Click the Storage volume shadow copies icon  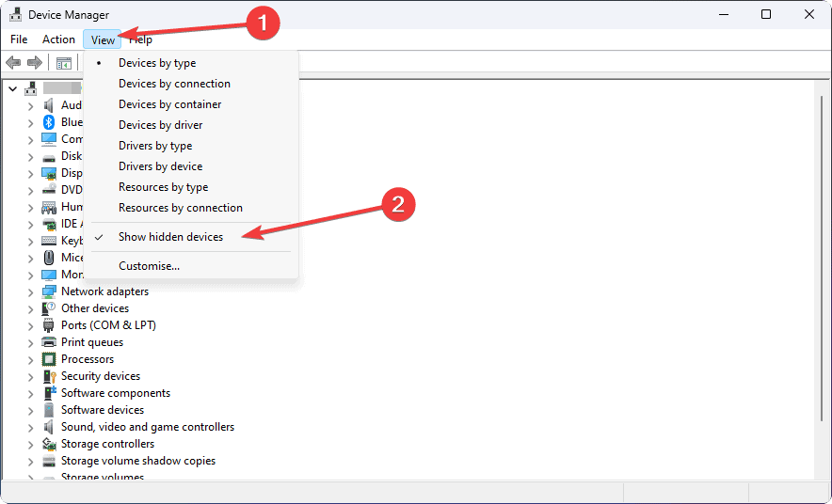(x=49, y=461)
